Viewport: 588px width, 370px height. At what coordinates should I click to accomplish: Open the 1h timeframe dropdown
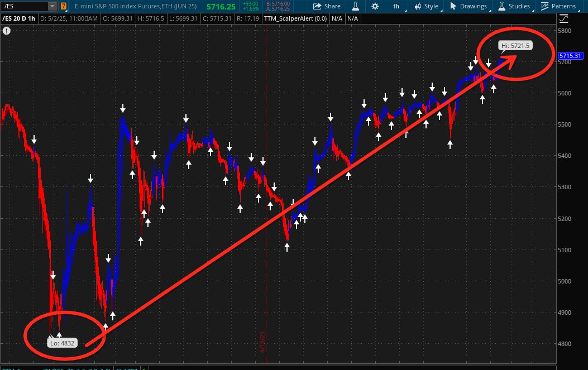396,7
